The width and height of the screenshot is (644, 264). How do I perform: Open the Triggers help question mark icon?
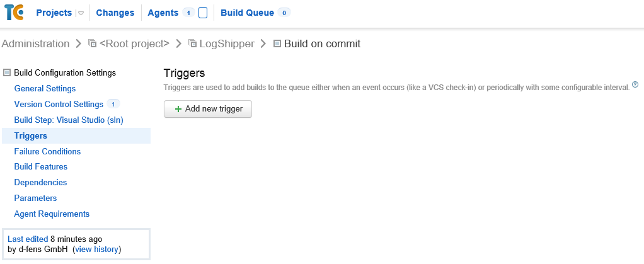(x=635, y=84)
